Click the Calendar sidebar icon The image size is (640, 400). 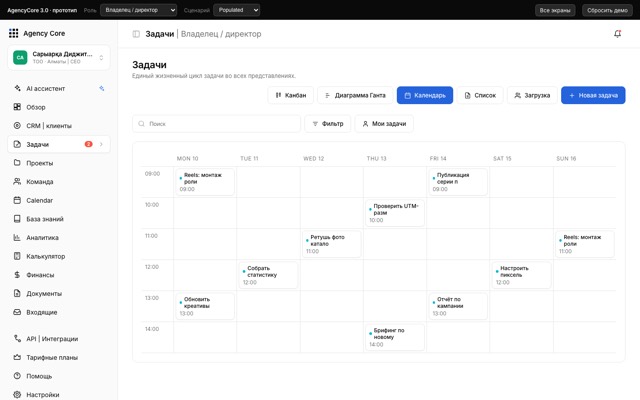pyautogui.click(x=17, y=200)
